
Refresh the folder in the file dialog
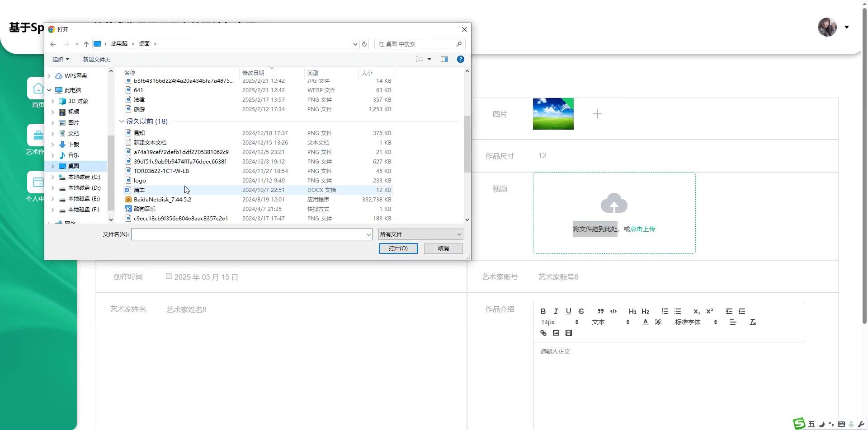[364, 44]
